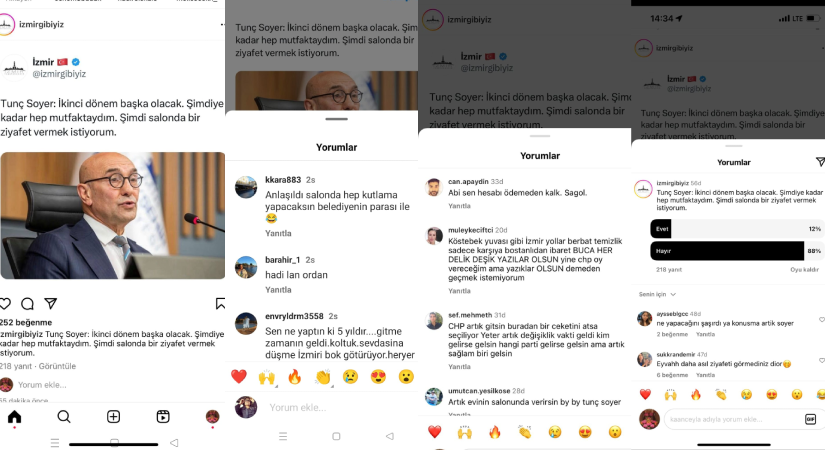
Task: Like aysseblgcc's comment with the heart
Action: pos(821,319)
